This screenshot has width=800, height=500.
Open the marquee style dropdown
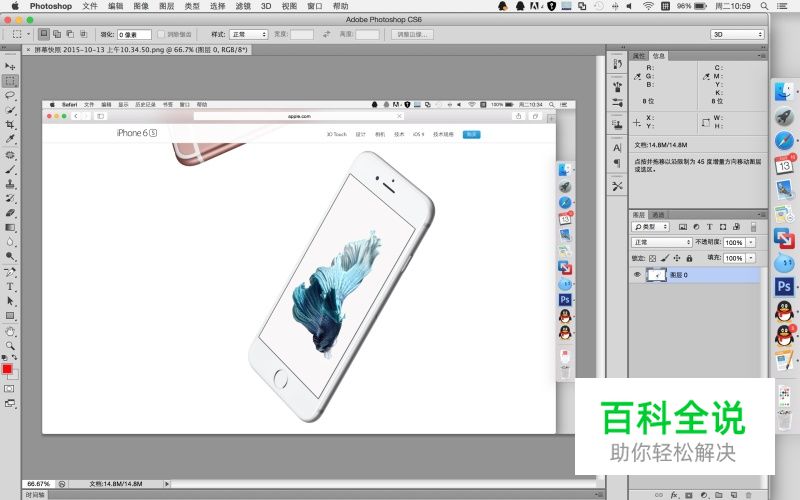(x=249, y=34)
